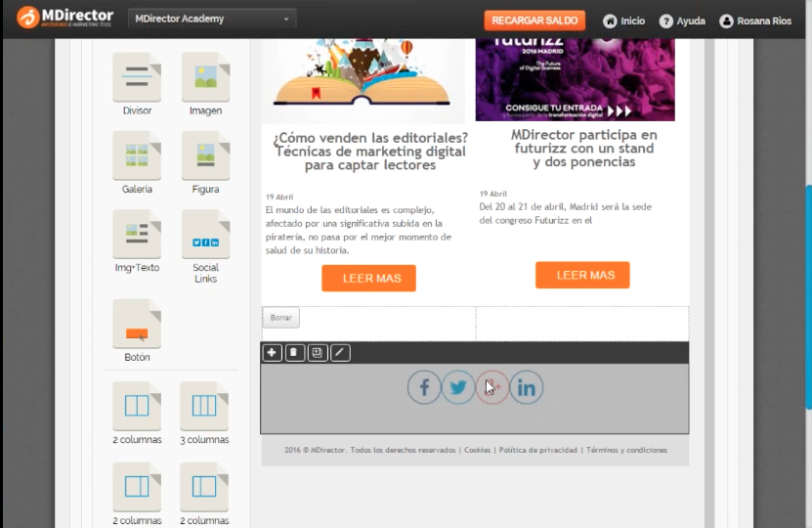
Task: Click the pencil edit-block toolbar icon
Action: click(x=340, y=353)
